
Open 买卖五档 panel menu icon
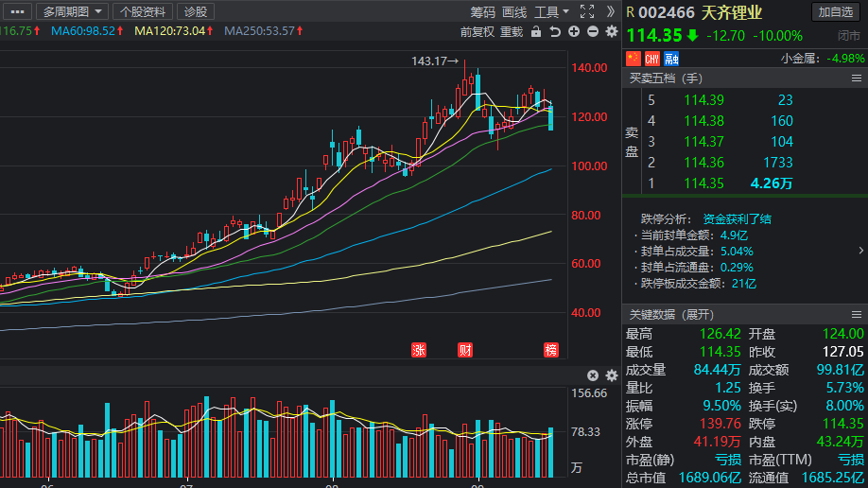(857, 78)
